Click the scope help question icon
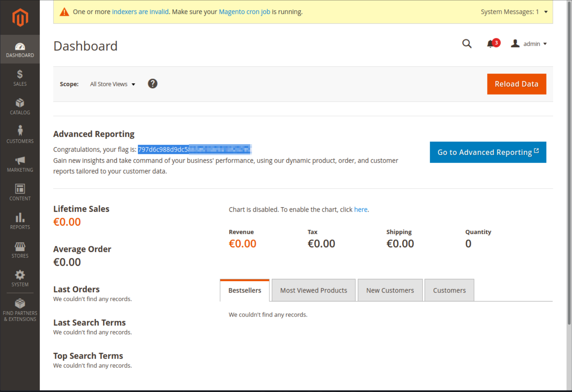 coord(152,84)
